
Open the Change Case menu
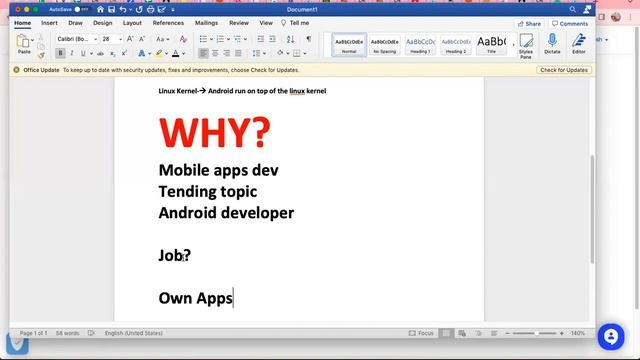click(x=162, y=39)
